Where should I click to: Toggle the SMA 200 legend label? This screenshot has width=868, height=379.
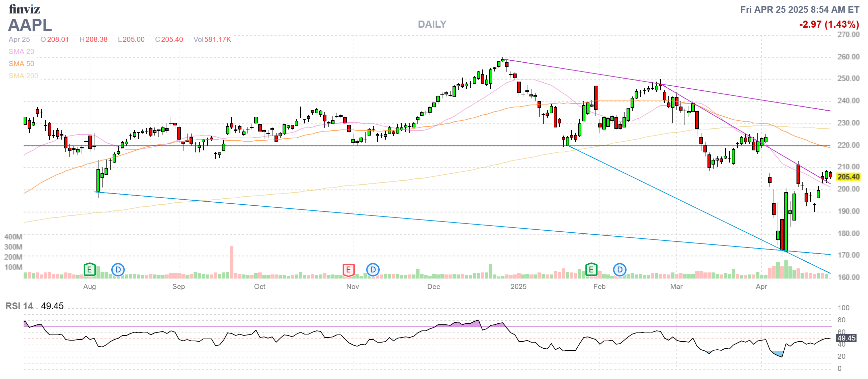tap(23, 76)
